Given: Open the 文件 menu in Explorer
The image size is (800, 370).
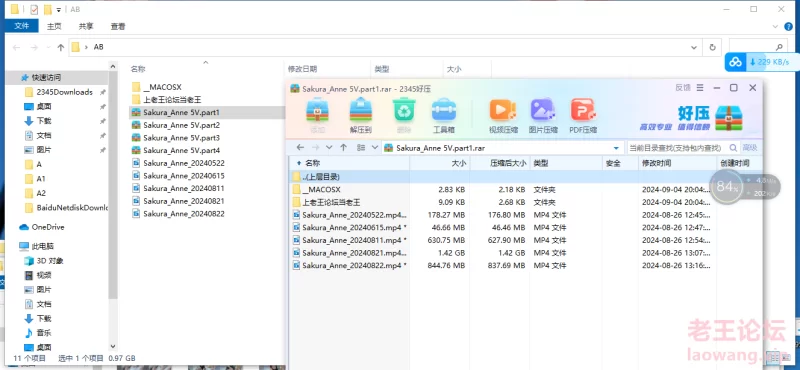Looking at the screenshot, I should click(22, 26).
